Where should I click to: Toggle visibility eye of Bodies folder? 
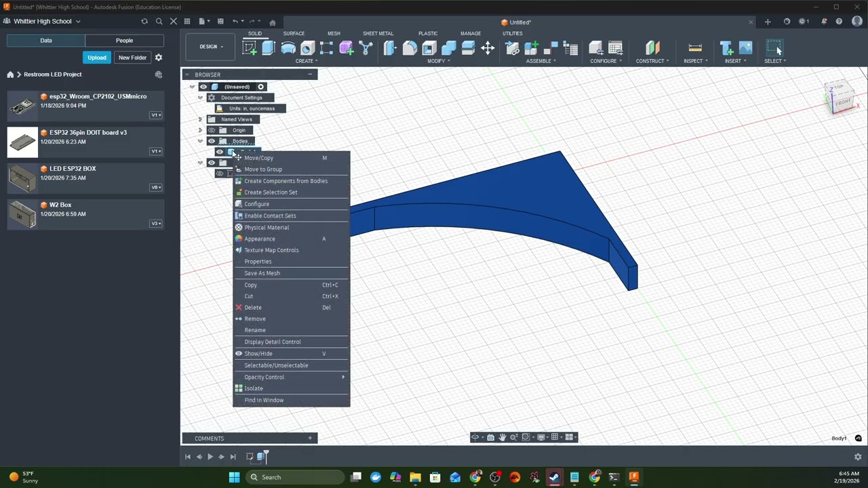coord(212,141)
